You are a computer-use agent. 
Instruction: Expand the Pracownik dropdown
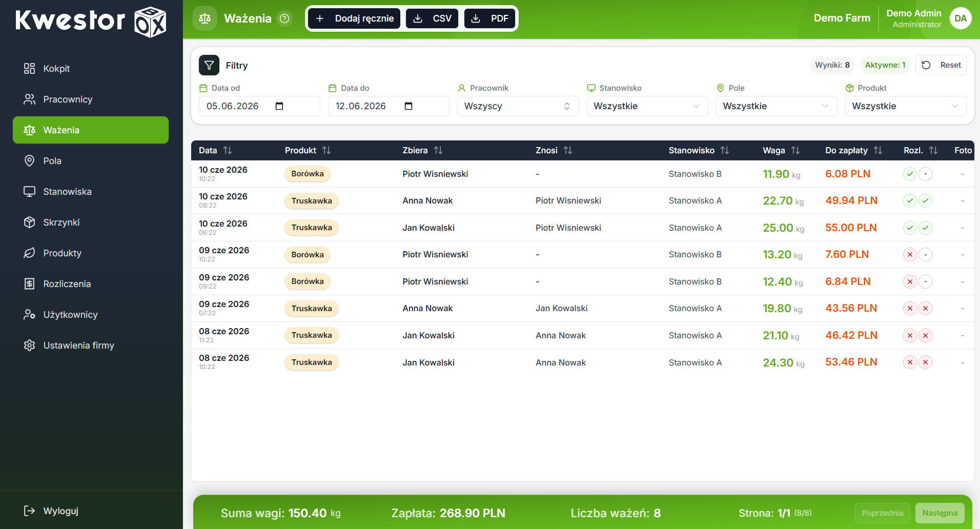click(518, 106)
